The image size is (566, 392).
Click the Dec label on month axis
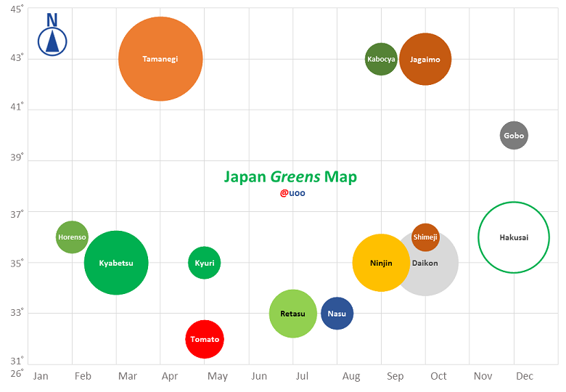[525, 376]
